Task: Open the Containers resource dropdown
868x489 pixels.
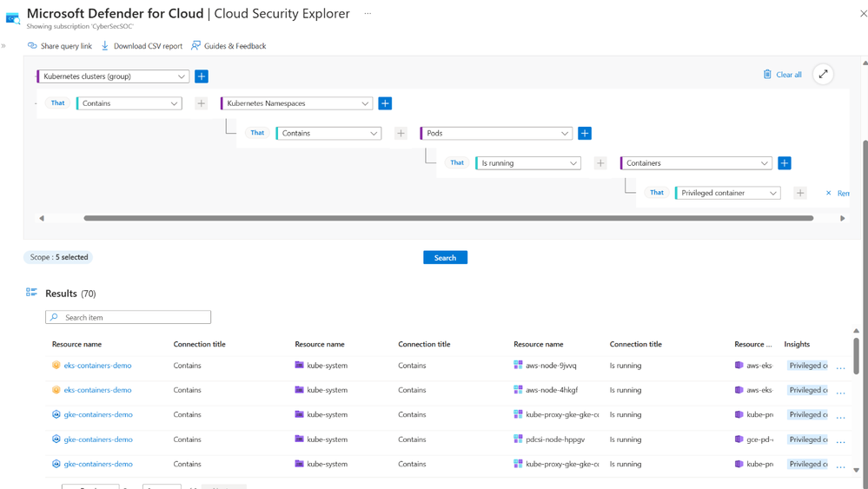Action: pyautogui.click(x=696, y=163)
